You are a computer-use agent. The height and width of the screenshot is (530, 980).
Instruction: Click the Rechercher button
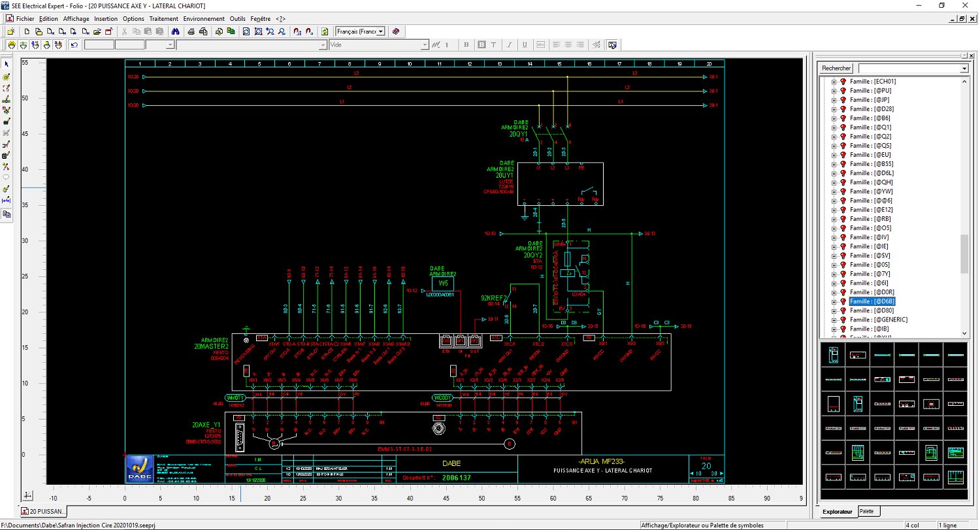(836, 68)
